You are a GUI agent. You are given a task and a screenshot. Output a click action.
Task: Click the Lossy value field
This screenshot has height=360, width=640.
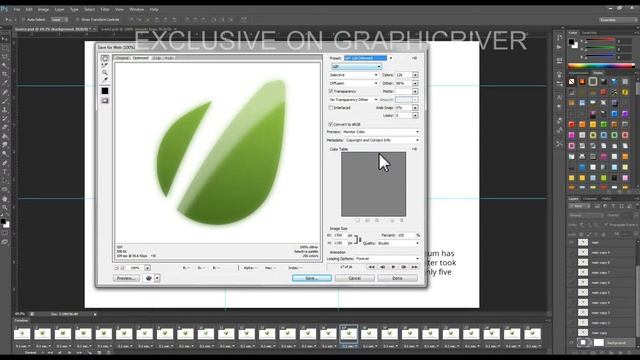click(x=403, y=116)
